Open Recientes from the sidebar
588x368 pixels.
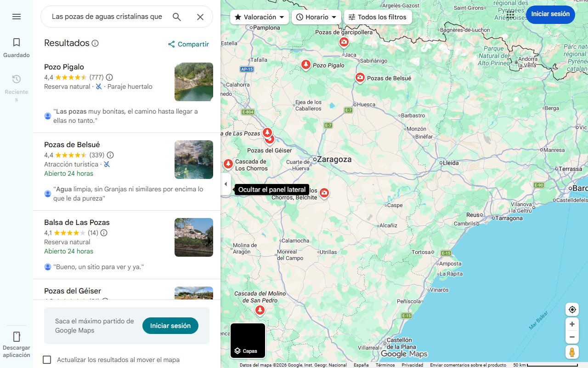(x=17, y=79)
